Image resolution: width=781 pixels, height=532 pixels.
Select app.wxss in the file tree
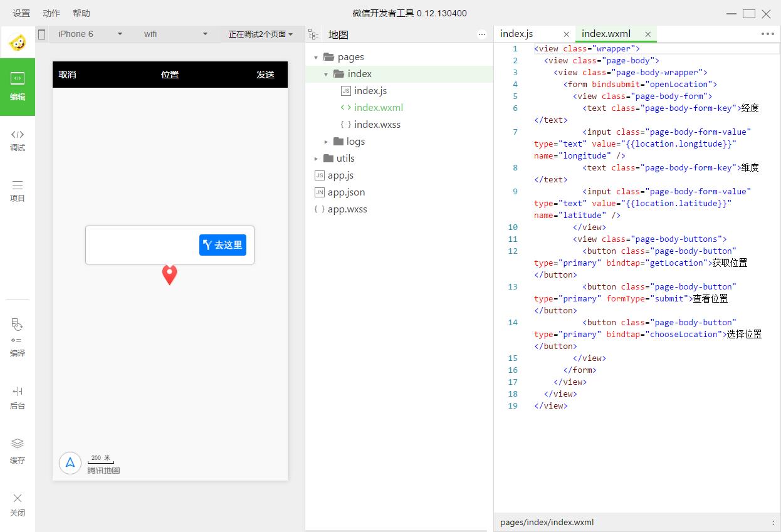[x=347, y=209]
